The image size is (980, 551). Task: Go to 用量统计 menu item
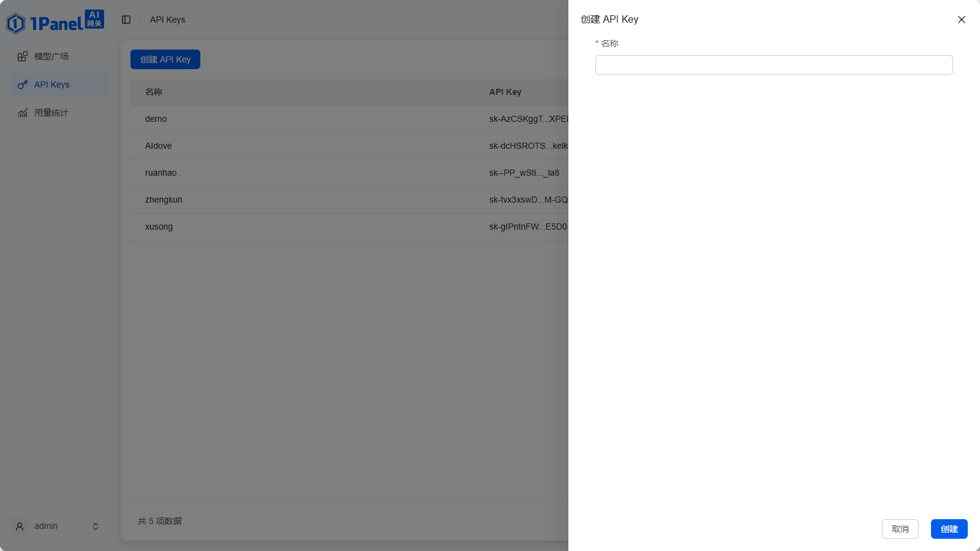(60, 113)
